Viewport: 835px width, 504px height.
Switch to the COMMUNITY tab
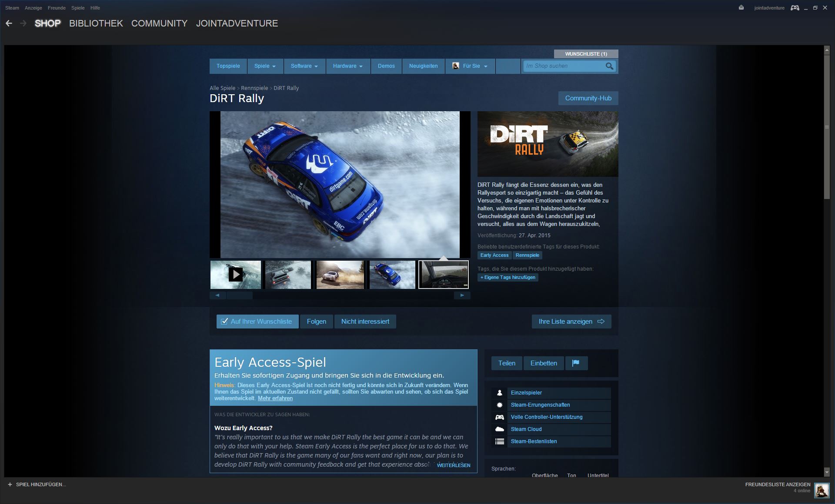click(x=159, y=23)
